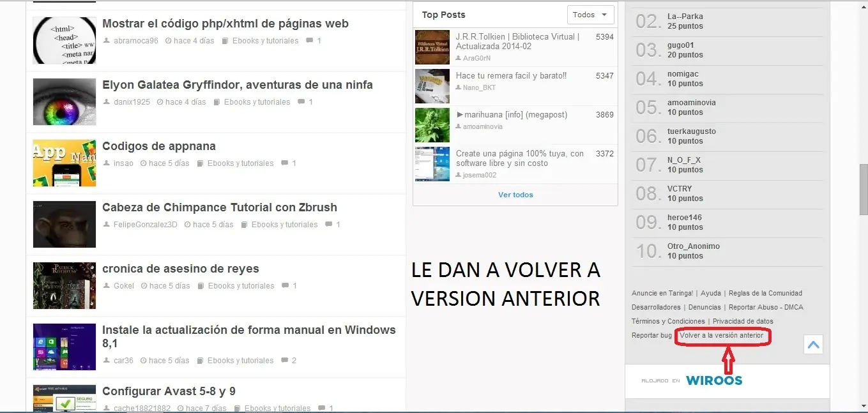868x413 pixels.
Task: Click comment icon on Zbrush chimpance post
Action: (329, 225)
